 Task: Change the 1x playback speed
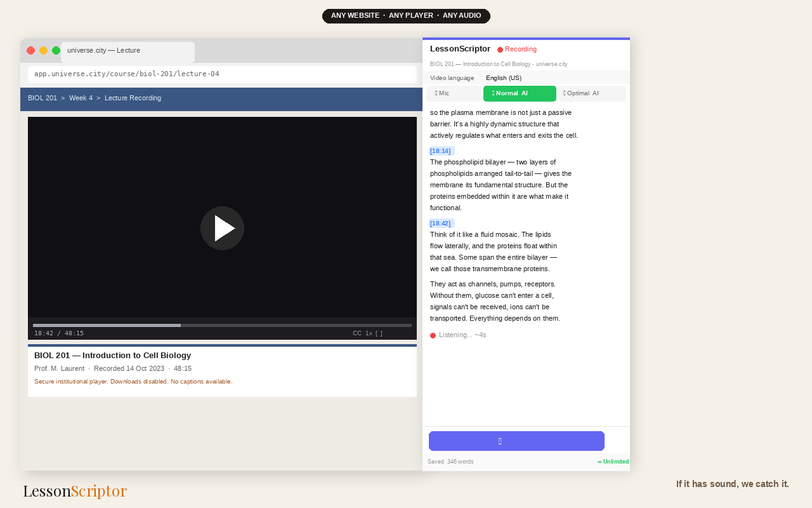pos(369,333)
